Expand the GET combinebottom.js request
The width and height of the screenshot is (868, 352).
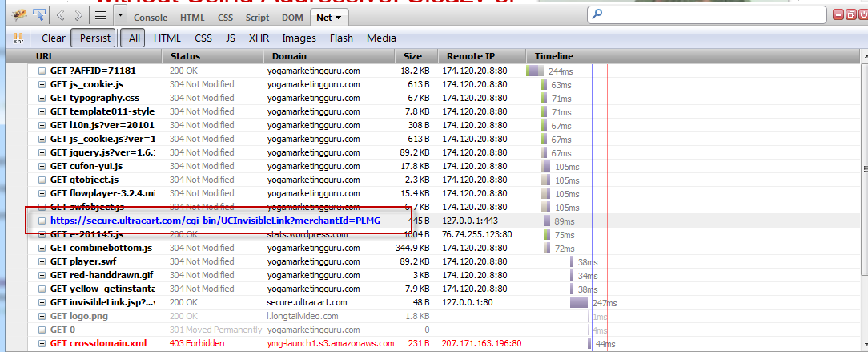point(42,248)
